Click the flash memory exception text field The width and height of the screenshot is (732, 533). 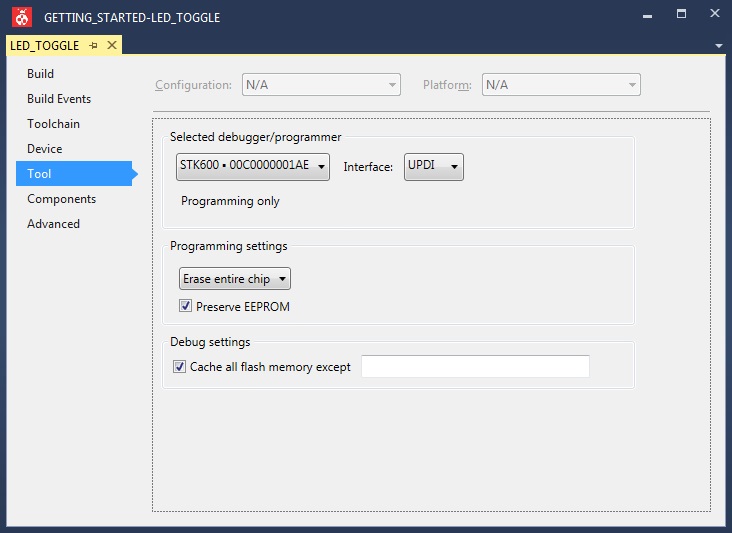click(475, 367)
